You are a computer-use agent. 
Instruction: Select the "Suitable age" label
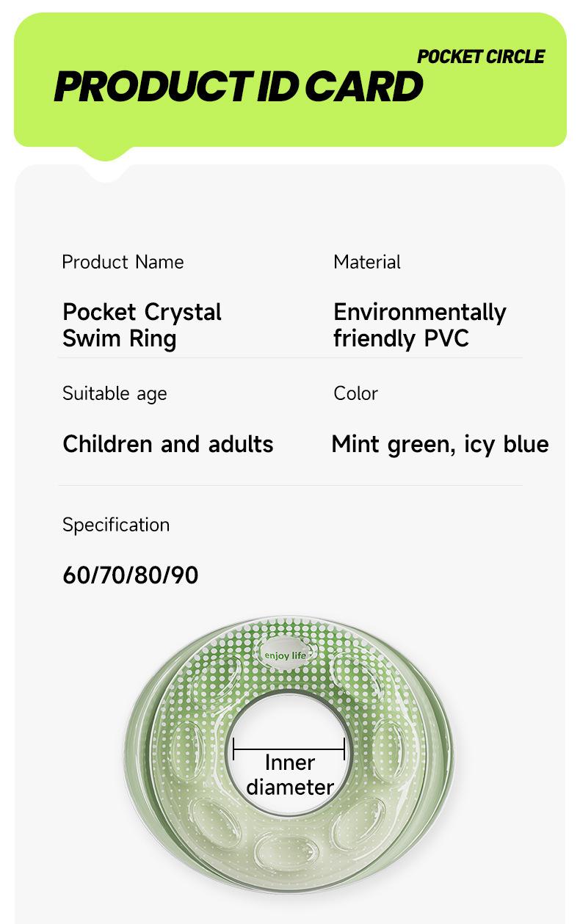point(115,393)
